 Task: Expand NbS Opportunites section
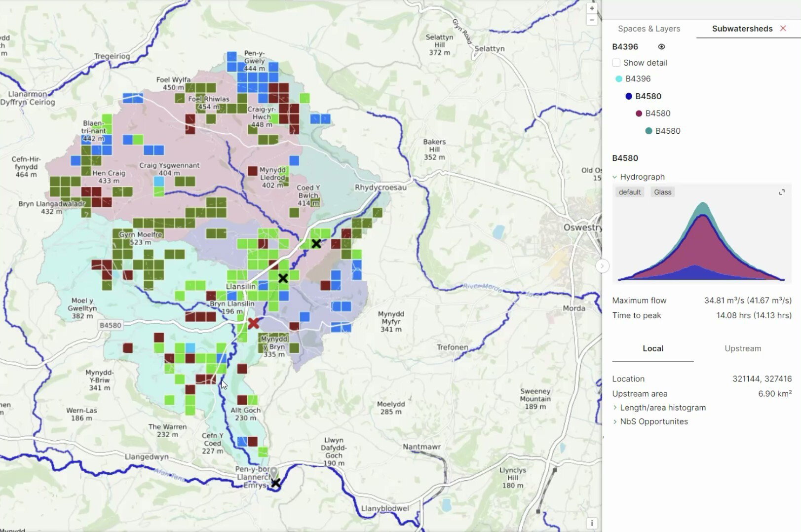650,421
